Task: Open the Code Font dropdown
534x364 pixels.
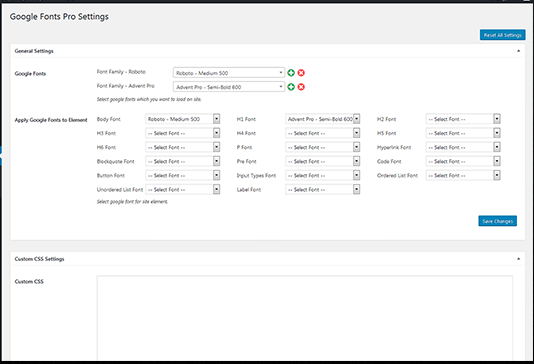Action: 463,161
